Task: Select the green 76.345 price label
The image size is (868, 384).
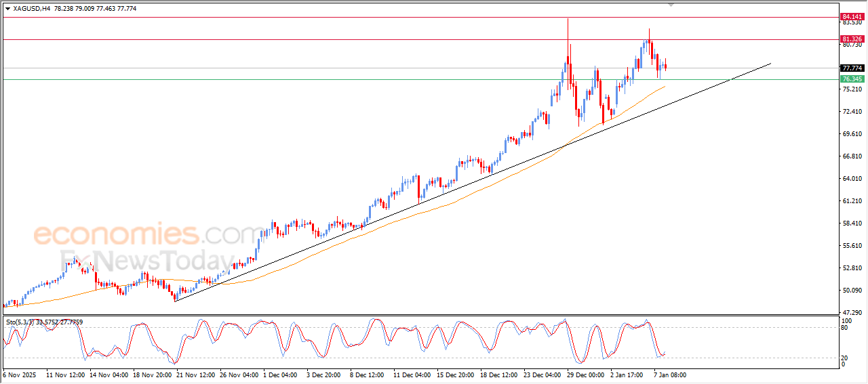Action: click(851, 79)
